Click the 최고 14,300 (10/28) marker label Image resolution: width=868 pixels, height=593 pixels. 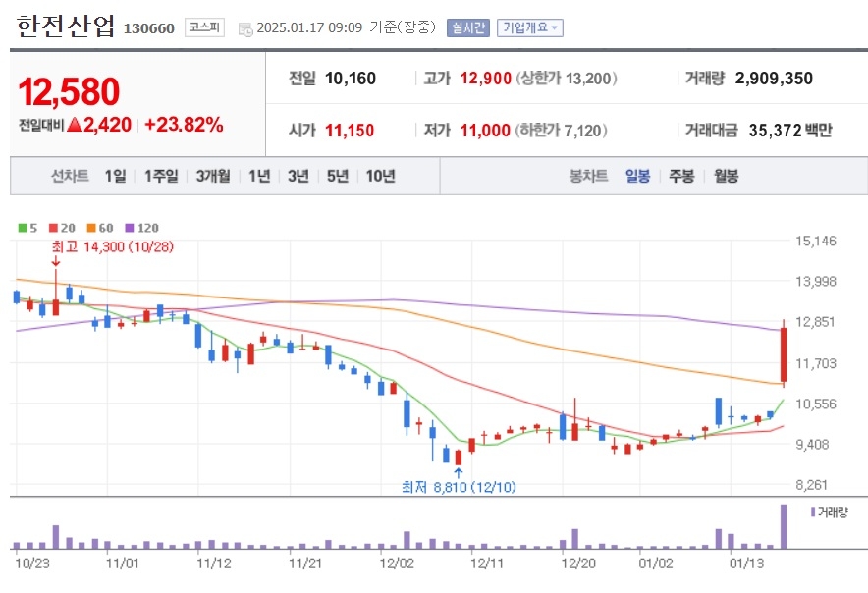[112, 246]
